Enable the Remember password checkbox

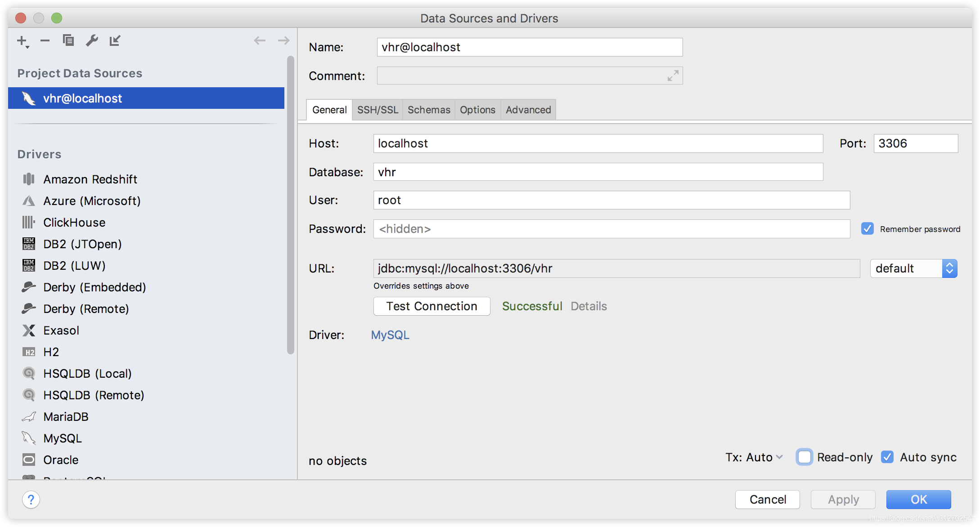point(867,228)
